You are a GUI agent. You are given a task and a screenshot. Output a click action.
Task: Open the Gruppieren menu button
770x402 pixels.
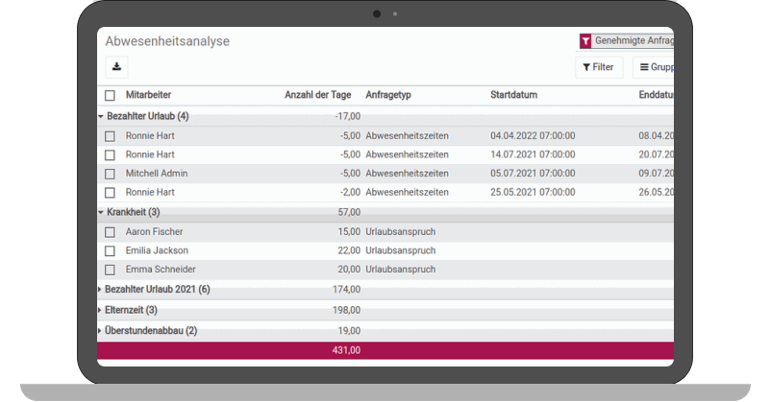coord(656,67)
